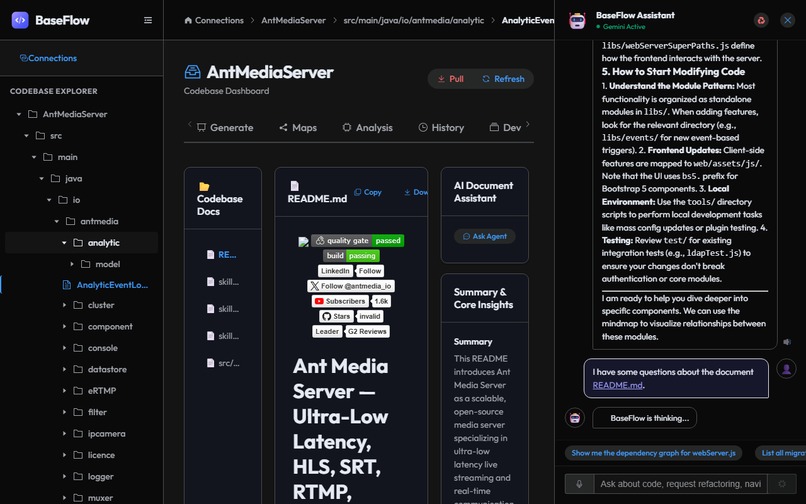The width and height of the screenshot is (806, 504).
Task: Click the LinkedIn Follow badge
Action: point(351,271)
